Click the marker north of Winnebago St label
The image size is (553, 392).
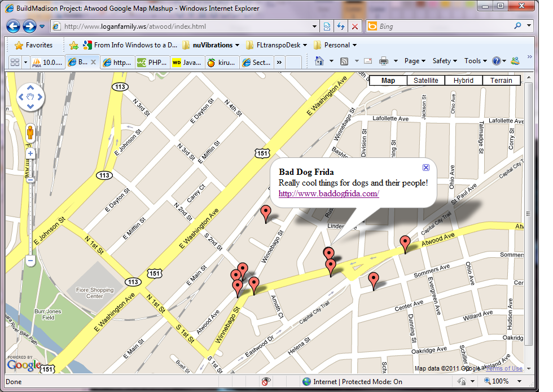266,214
